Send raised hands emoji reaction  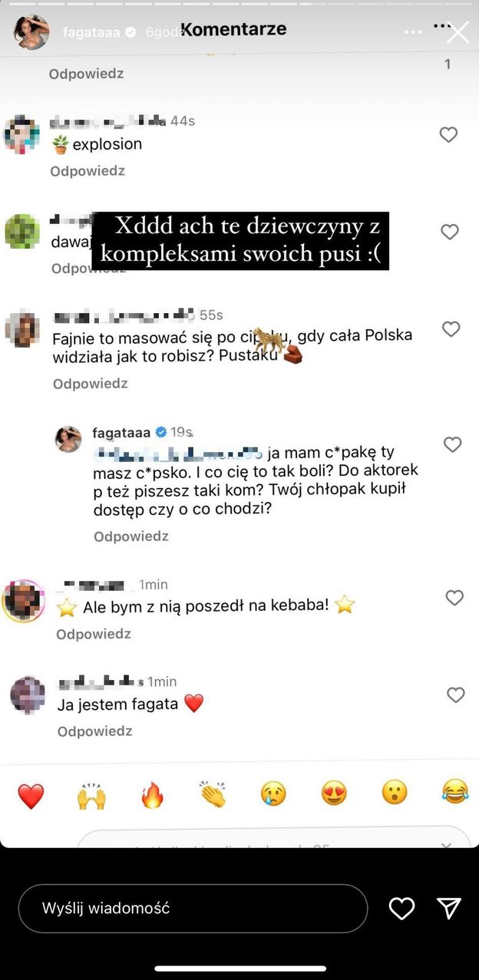pyautogui.click(x=91, y=796)
